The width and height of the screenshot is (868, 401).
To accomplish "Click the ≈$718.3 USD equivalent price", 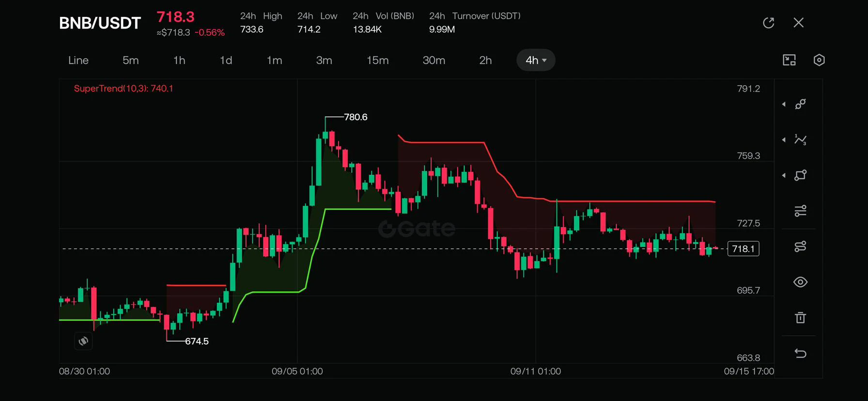I will pos(173,32).
